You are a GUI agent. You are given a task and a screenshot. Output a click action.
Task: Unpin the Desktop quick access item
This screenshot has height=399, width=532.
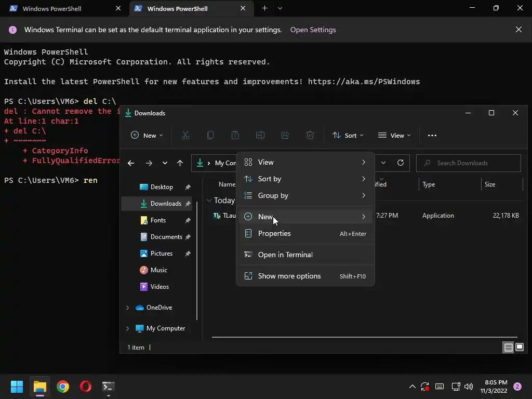pyautogui.click(x=188, y=187)
